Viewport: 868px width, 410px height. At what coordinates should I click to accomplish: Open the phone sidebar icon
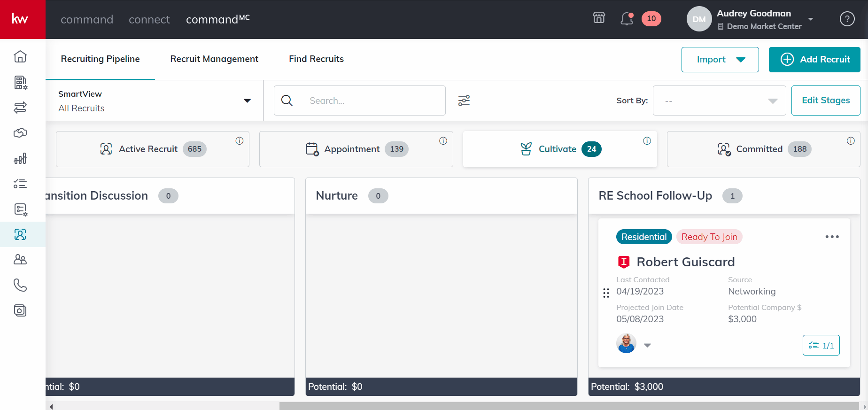click(20, 285)
